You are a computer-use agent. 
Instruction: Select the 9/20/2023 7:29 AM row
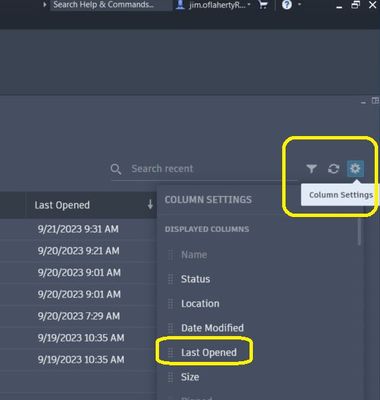[78, 316]
